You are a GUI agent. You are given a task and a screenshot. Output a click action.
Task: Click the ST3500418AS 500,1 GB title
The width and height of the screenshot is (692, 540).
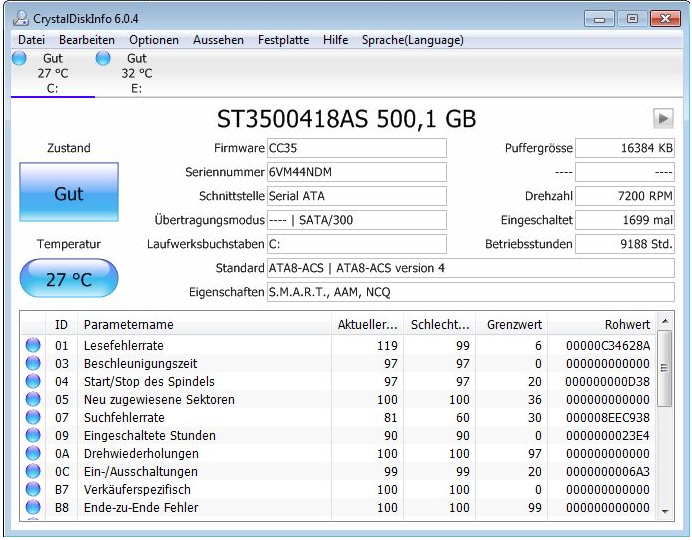point(346,119)
